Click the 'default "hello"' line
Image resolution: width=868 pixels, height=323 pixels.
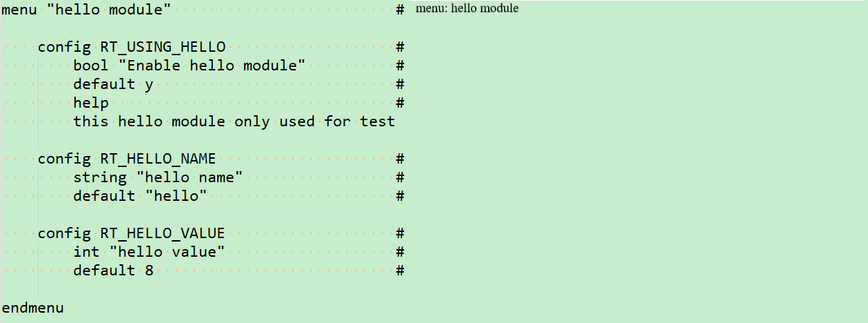140,196
